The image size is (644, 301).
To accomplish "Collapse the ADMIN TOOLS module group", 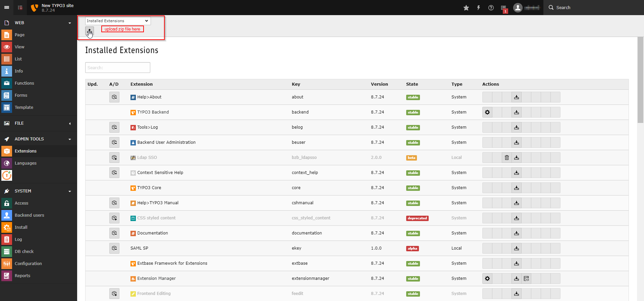I will pos(39,139).
